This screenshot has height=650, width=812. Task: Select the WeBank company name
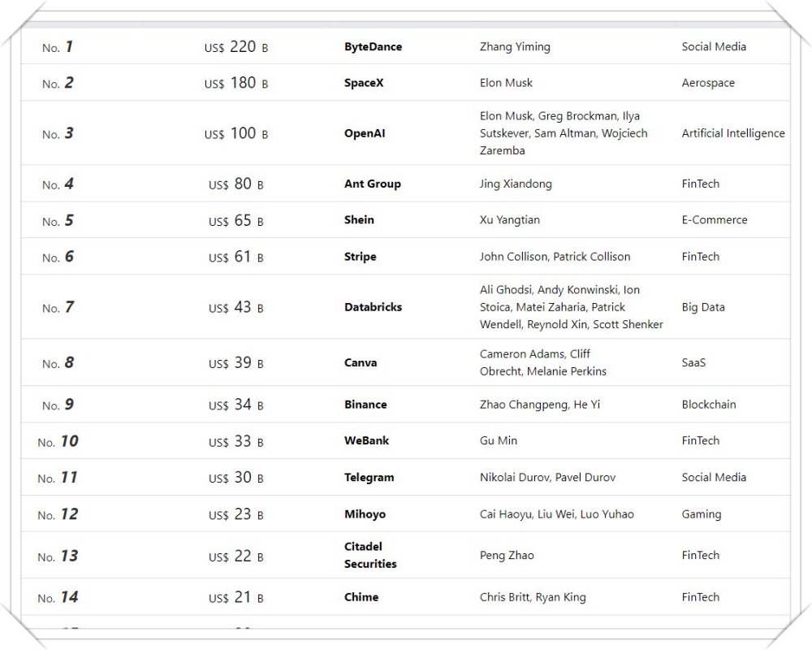(x=366, y=440)
